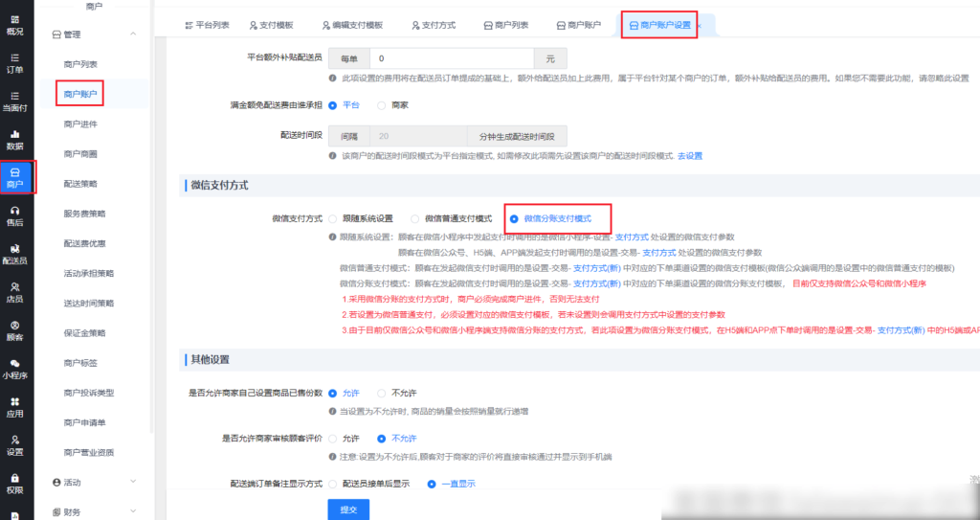
Task: Expand the 活动 menu group
Action: pos(132,483)
